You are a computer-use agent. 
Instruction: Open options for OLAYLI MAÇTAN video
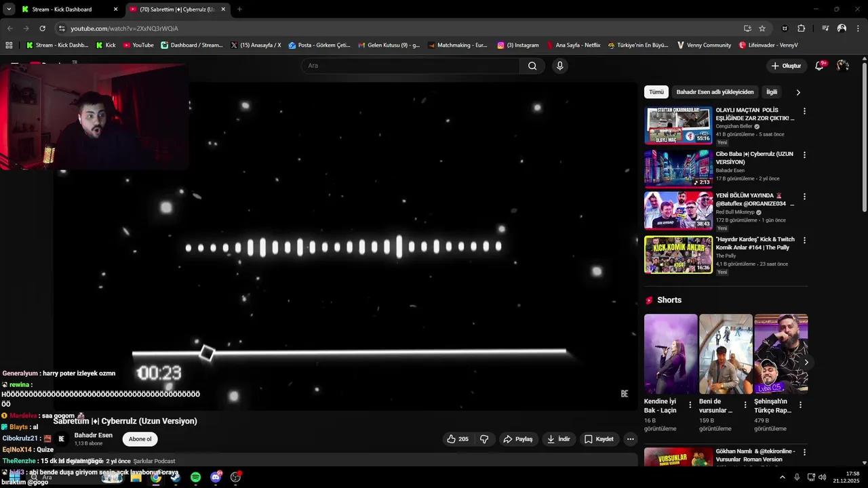804,111
